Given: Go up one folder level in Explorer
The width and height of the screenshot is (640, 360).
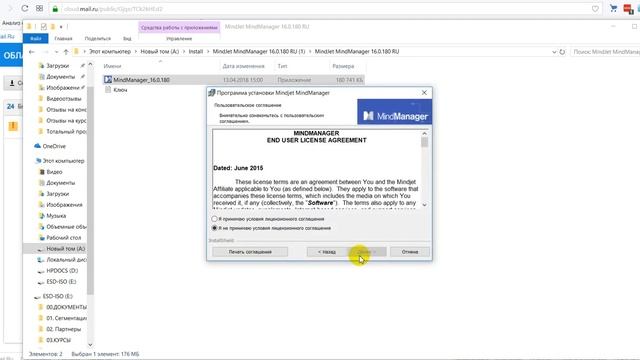Looking at the screenshot, I should [66, 52].
